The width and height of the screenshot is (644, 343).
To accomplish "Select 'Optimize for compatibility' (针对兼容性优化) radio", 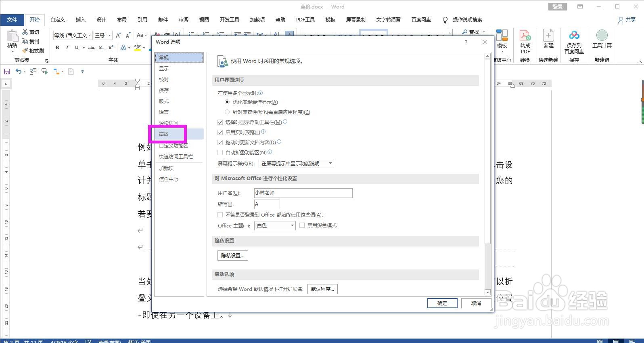I will pyautogui.click(x=227, y=112).
